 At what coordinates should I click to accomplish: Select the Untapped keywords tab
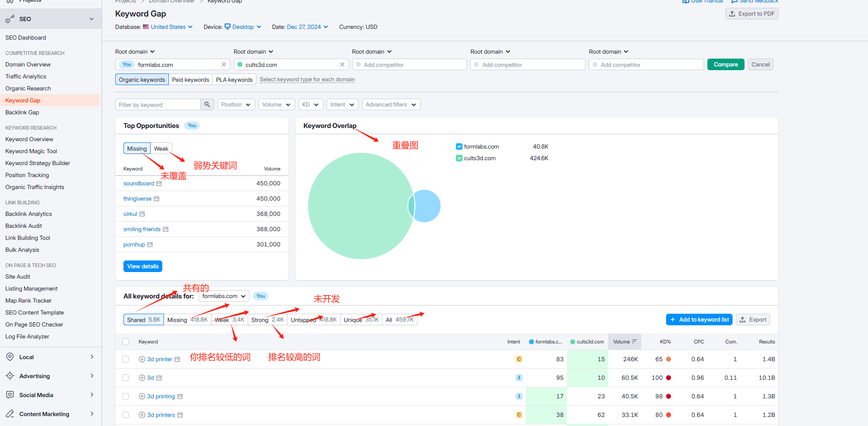[313, 319]
